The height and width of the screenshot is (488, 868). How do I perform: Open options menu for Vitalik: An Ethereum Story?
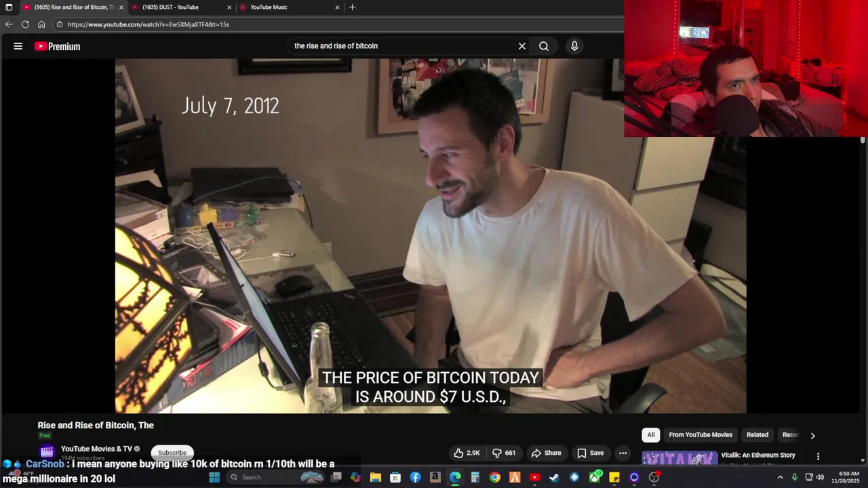point(818,456)
